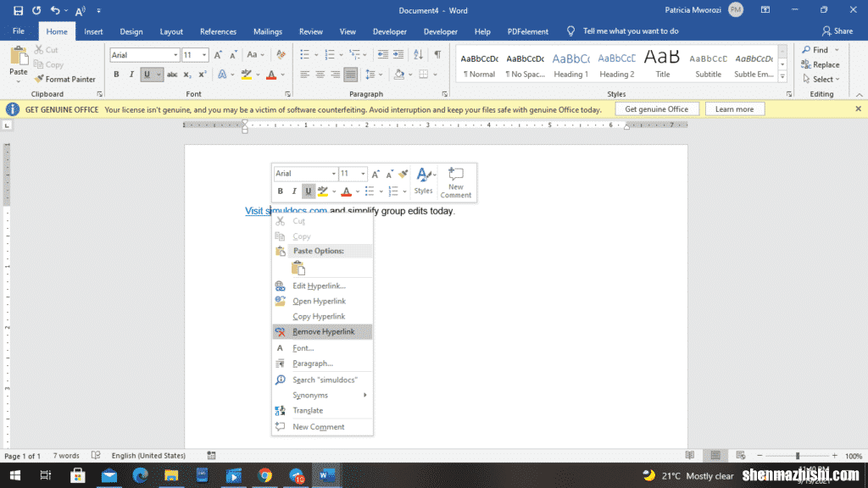Click Tell me what you want to do

click(631, 31)
